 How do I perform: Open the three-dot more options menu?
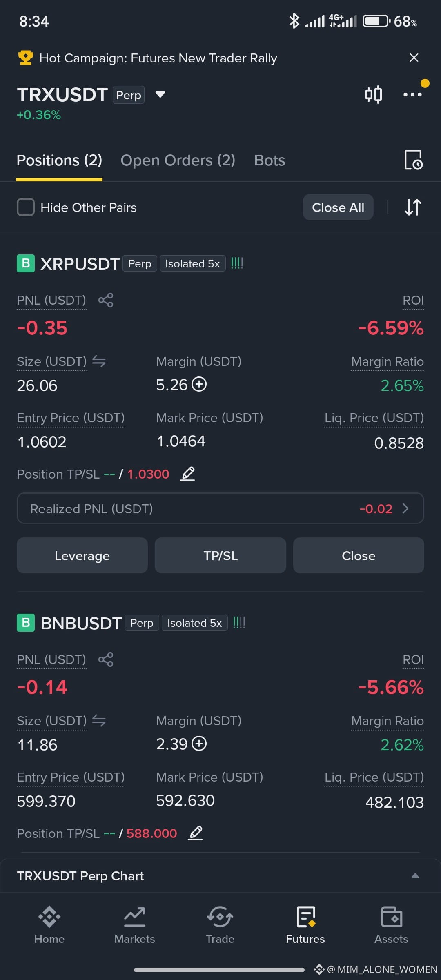click(412, 95)
